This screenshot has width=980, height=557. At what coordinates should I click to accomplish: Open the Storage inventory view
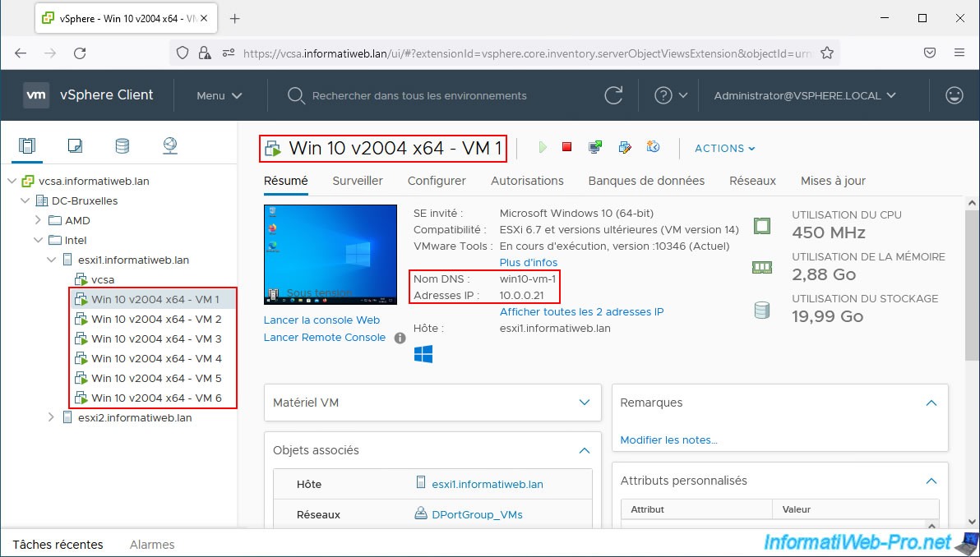(x=122, y=146)
